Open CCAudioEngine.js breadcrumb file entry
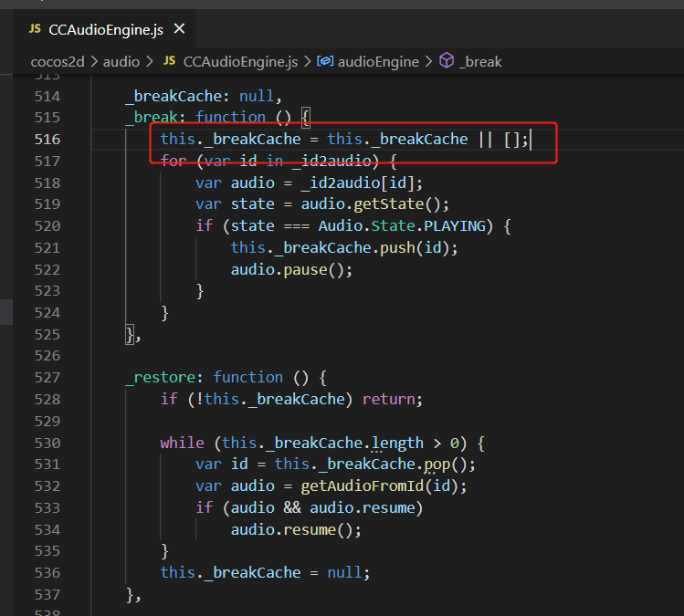 coord(240,62)
